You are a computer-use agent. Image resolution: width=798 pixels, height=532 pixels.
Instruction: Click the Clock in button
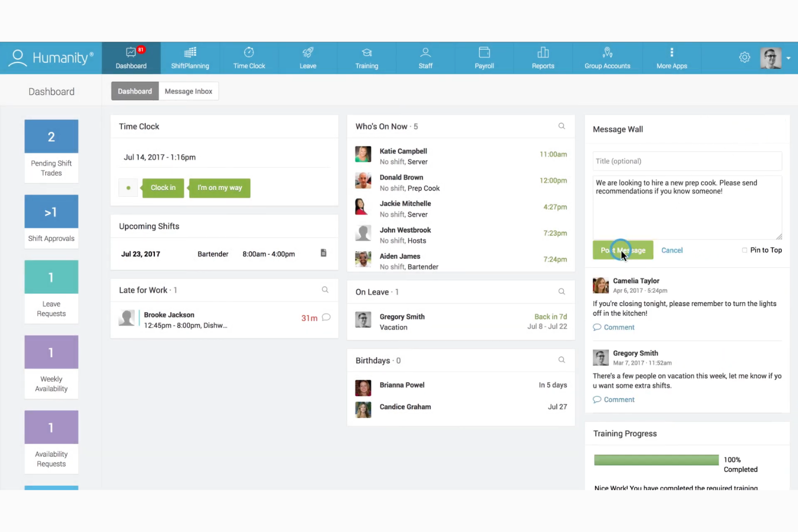(163, 188)
